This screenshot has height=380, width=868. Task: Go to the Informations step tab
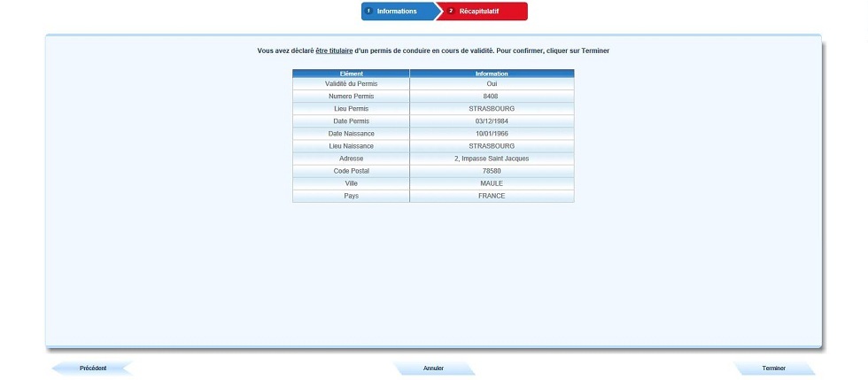click(396, 12)
